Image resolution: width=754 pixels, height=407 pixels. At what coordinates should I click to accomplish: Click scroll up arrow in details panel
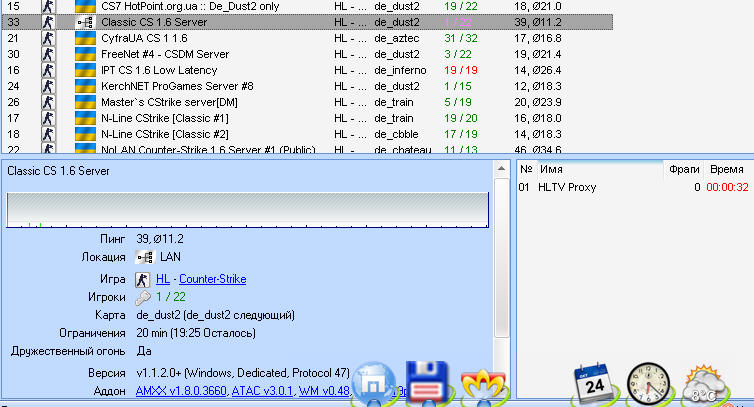pos(501,169)
